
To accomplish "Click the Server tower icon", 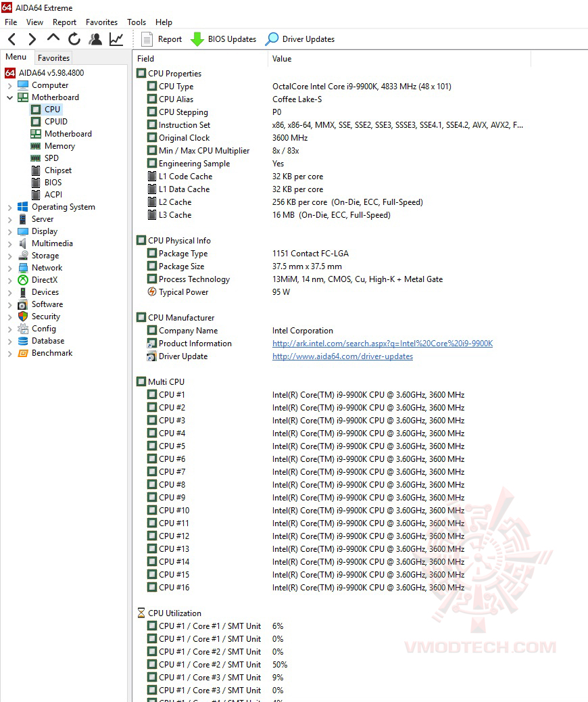I will [23, 219].
